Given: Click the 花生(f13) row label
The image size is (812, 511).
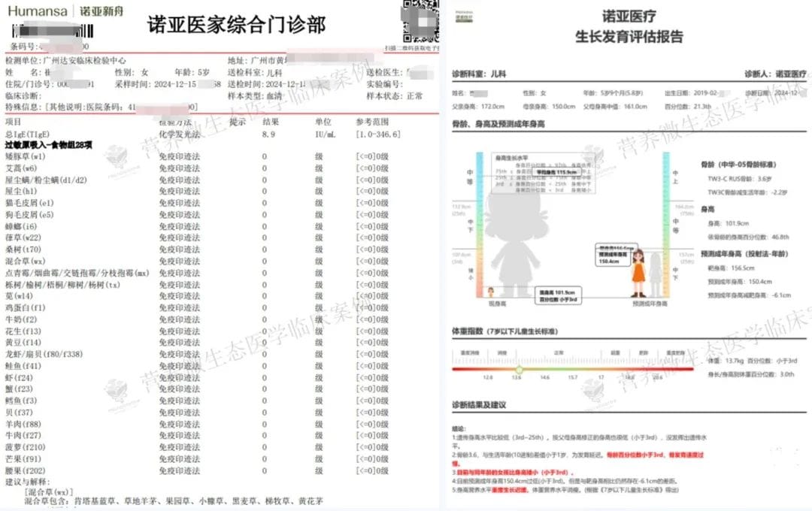Looking at the screenshot, I should point(23,331).
